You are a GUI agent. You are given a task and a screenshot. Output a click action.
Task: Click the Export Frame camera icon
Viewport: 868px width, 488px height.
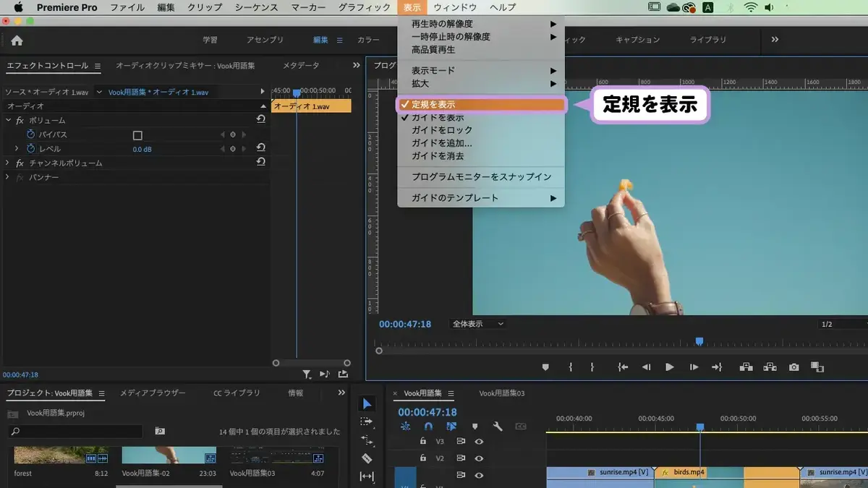[794, 367]
